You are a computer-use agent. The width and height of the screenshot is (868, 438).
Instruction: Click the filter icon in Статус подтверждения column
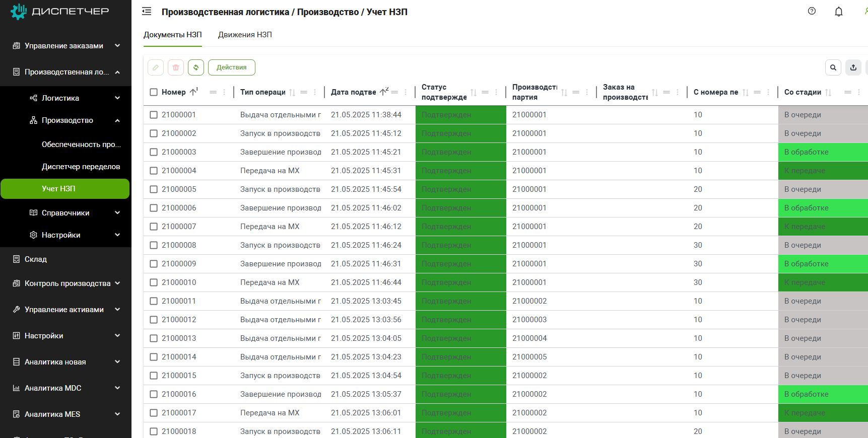click(x=485, y=92)
